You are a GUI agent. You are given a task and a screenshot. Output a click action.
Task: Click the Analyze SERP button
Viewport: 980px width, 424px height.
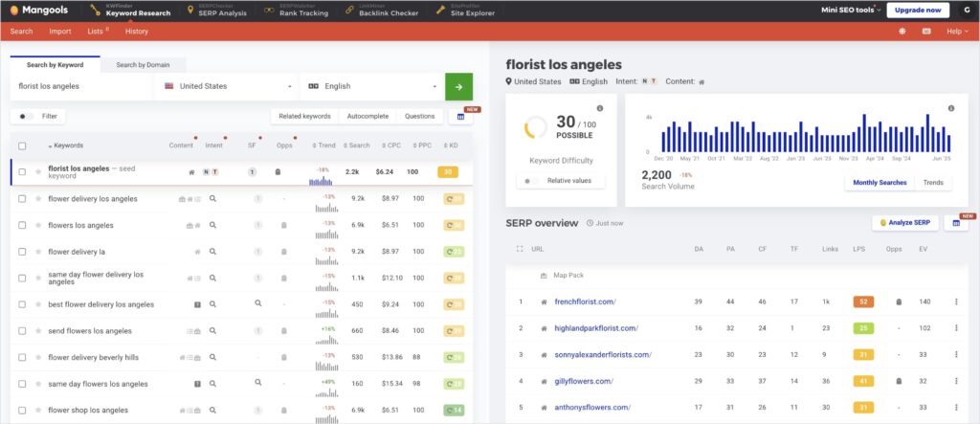(x=905, y=223)
